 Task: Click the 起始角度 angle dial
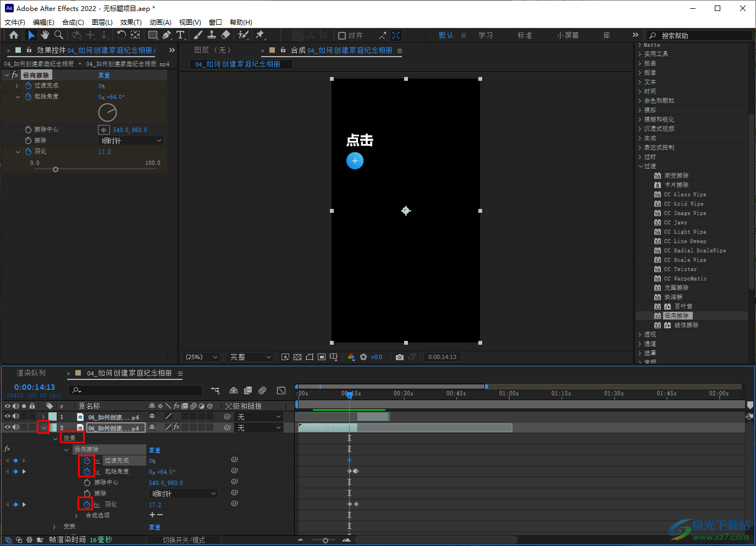click(107, 113)
